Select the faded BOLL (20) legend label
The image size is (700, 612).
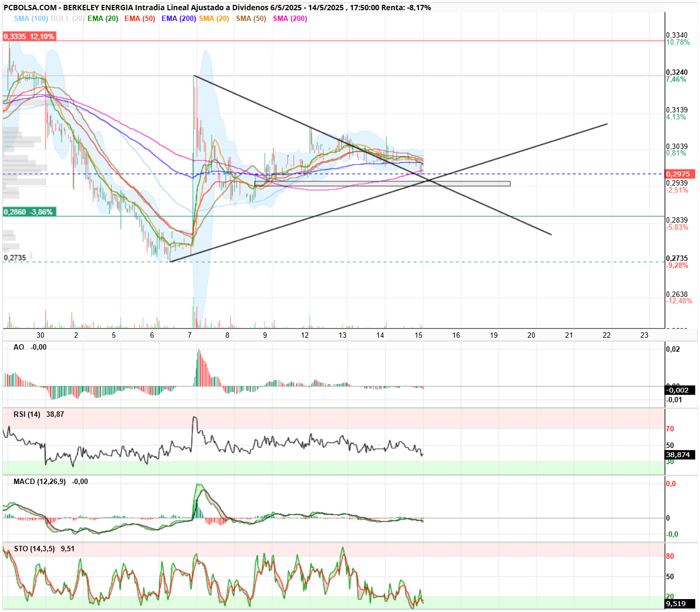click(68, 18)
